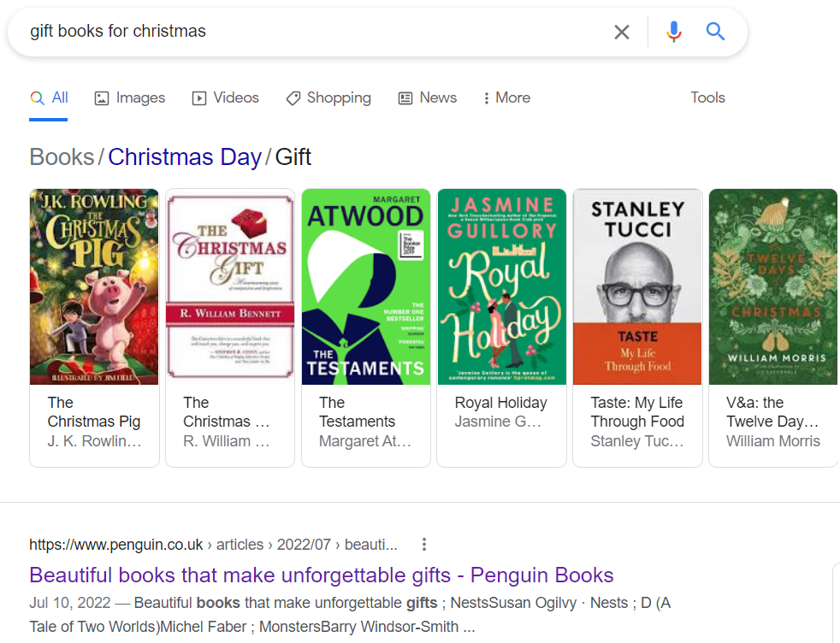Open the three-dot menu beside the Penguin result
840x643 pixels.
coord(423,544)
